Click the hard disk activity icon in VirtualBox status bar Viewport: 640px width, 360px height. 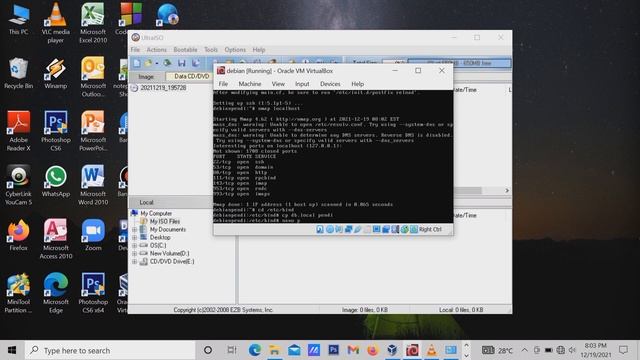coord(320,229)
